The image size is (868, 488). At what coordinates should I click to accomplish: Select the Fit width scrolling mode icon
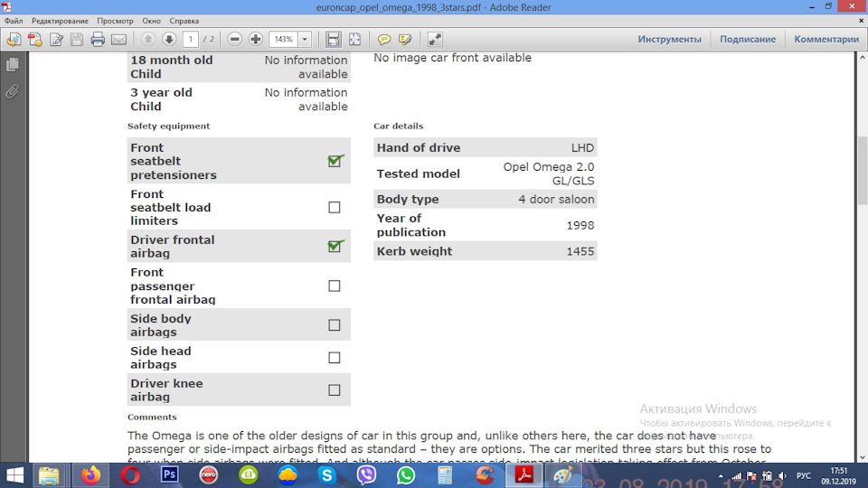tap(334, 39)
